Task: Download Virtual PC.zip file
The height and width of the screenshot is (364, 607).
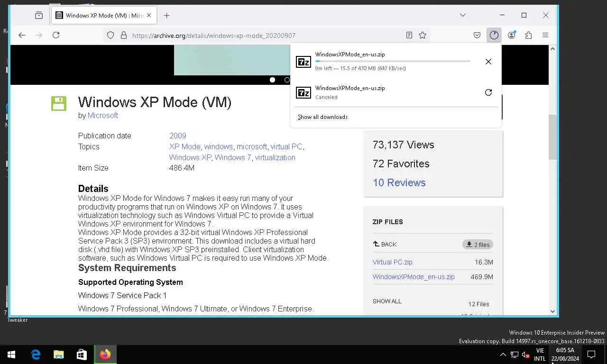Action: pos(393,262)
